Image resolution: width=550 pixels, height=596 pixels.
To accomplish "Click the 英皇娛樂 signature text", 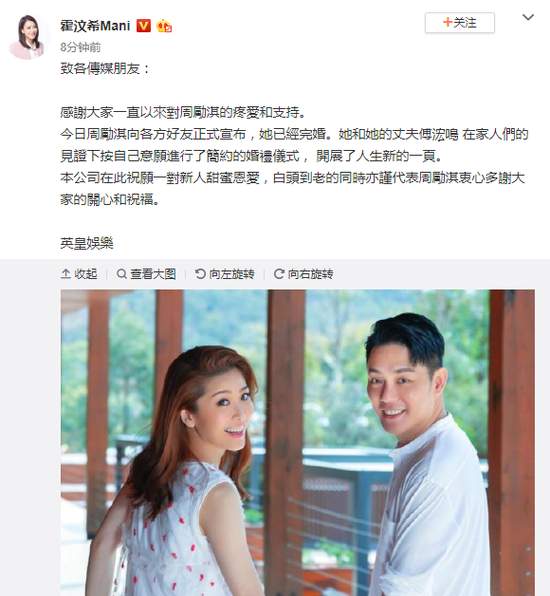I will point(87,243).
